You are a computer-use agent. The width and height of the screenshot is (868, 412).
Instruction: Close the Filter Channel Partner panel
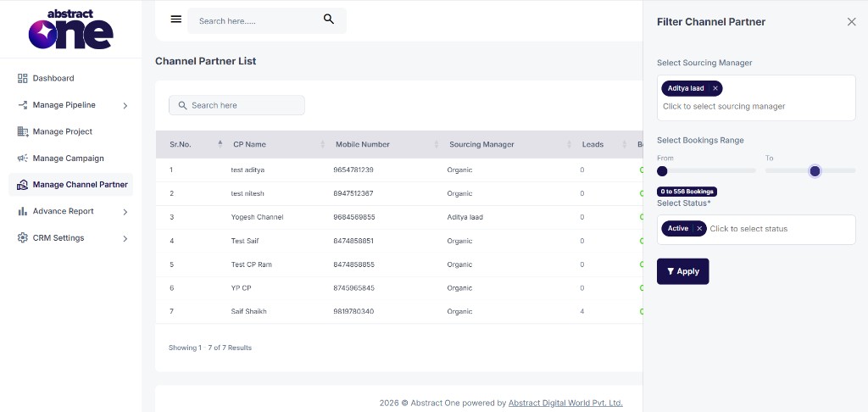tap(851, 21)
